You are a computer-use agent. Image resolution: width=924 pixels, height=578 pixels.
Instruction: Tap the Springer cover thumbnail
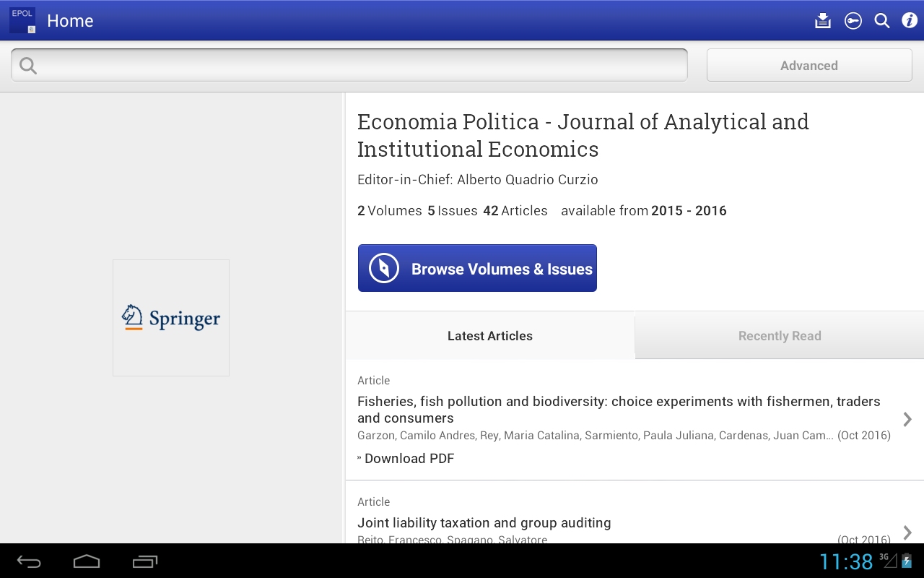click(x=171, y=318)
